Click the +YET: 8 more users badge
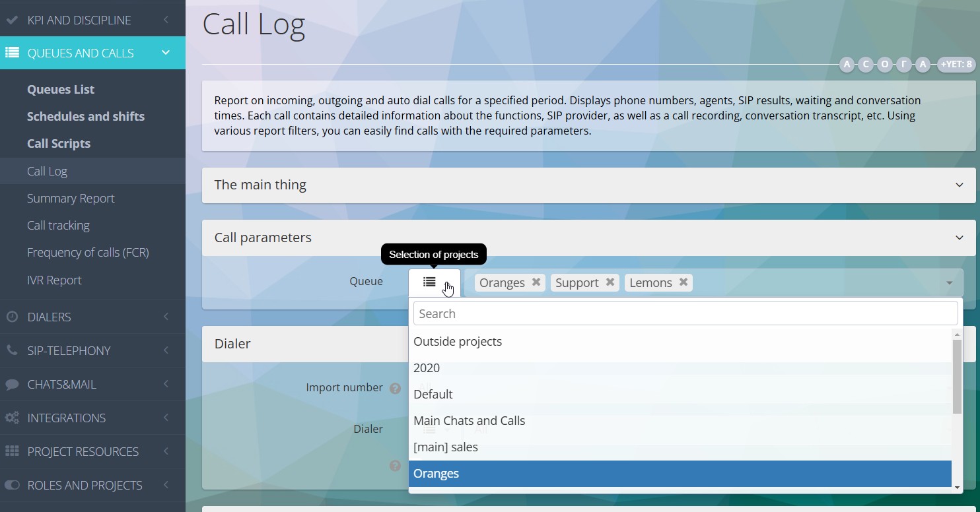The image size is (980, 512). tap(956, 65)
